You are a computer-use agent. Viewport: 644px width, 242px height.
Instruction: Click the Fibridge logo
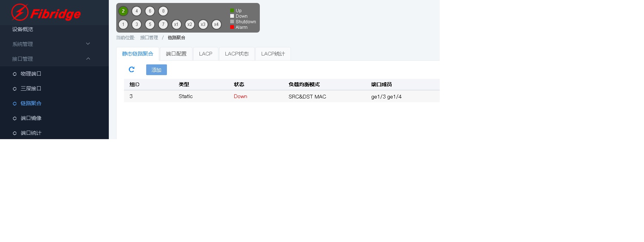coord(46,13)
